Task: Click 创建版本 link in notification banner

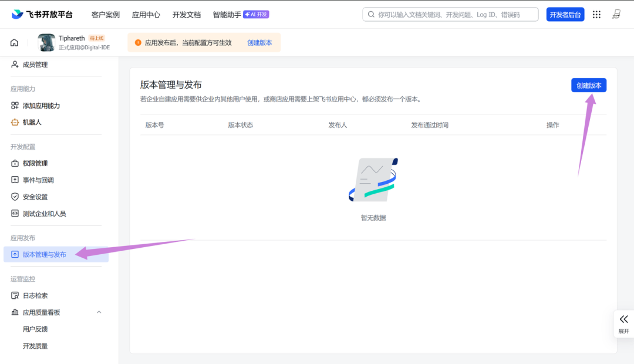Action: 259,43
